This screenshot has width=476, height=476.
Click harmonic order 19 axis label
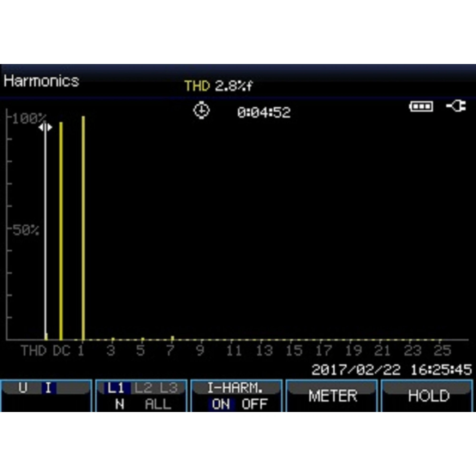click(354, 351)
